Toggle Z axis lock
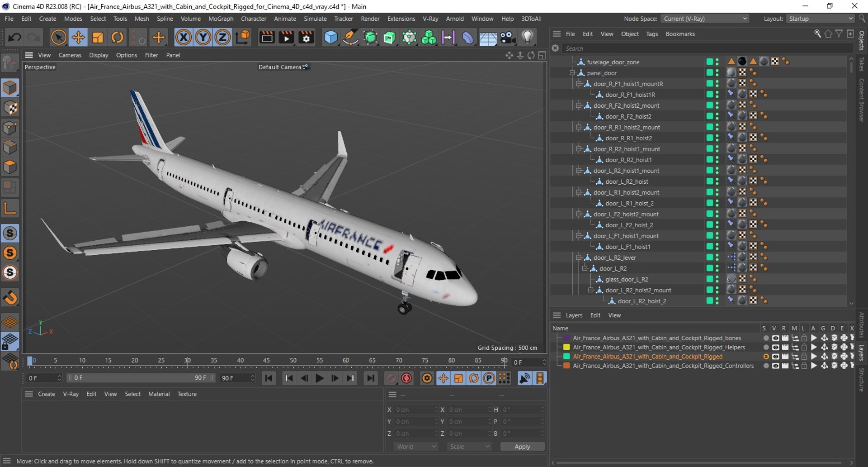 click(222, 38)
